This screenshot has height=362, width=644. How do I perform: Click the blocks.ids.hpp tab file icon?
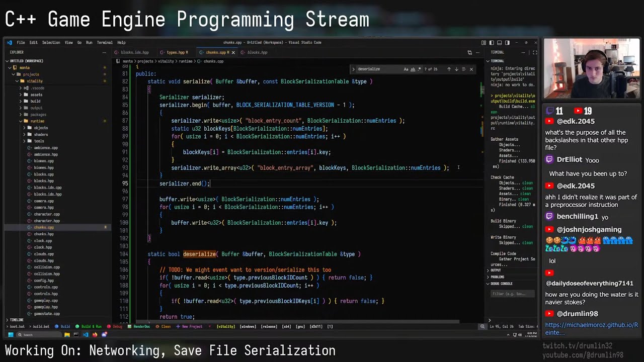pyautogui.click(x=117, y=52)
